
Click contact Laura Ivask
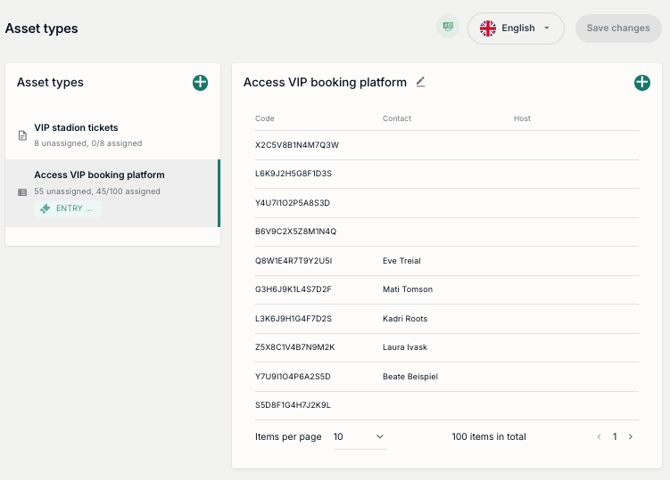405,347
